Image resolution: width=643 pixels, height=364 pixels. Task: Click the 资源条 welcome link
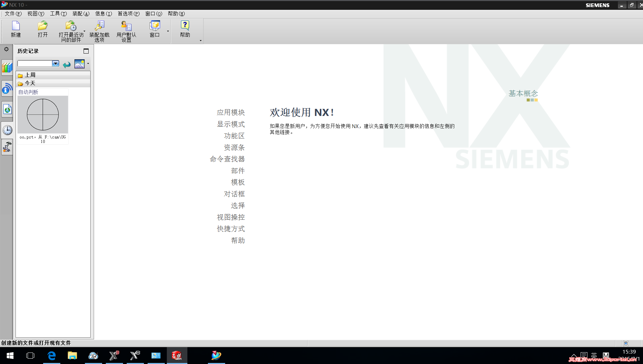[234, 148]
